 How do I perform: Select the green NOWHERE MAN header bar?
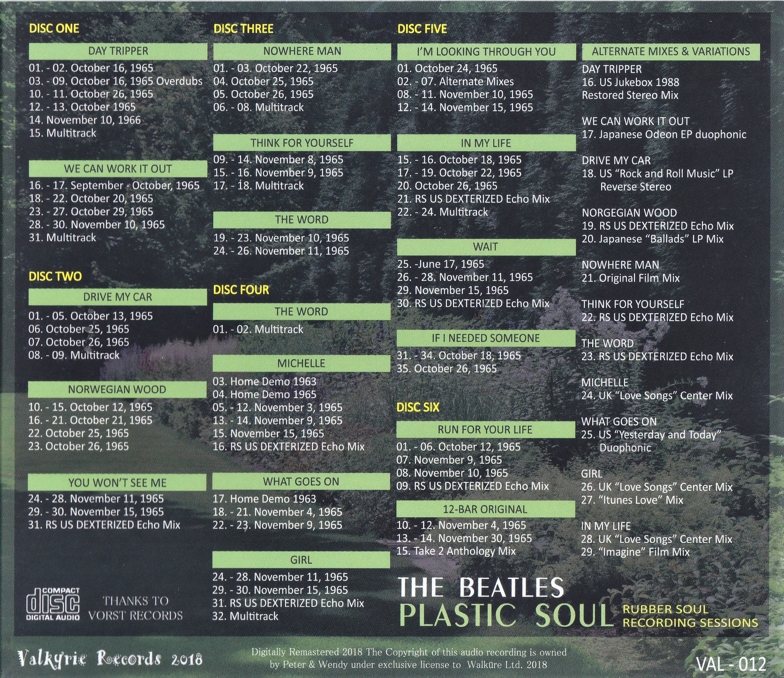[302, 51]
